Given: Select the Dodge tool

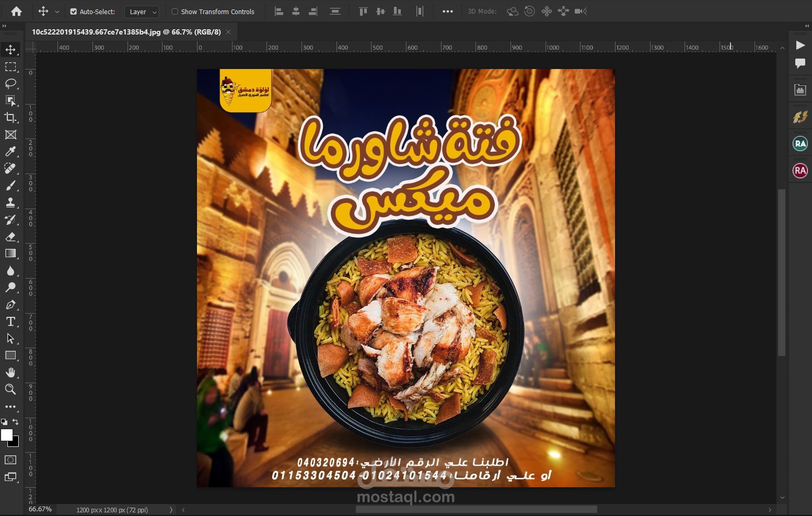Looking at the screenshot, I should click(x=10, y=288).
